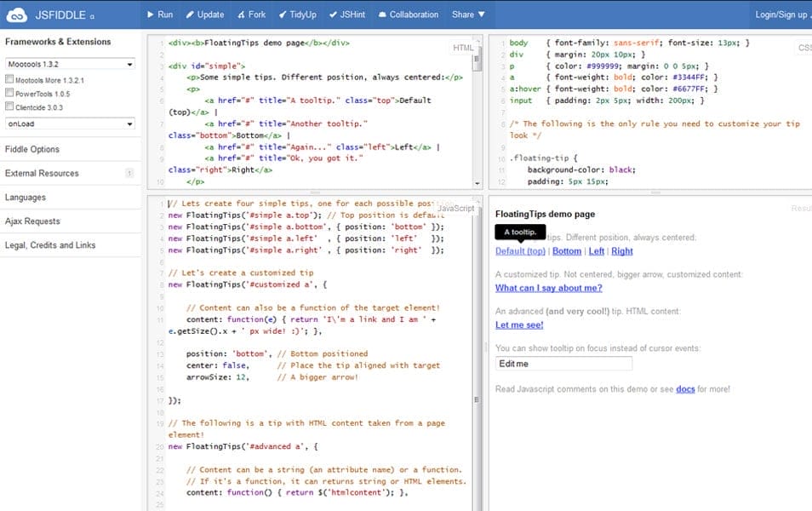
Task: Open the Mootools 1.3.2 framework dropdown
Action: coord(70,64)
